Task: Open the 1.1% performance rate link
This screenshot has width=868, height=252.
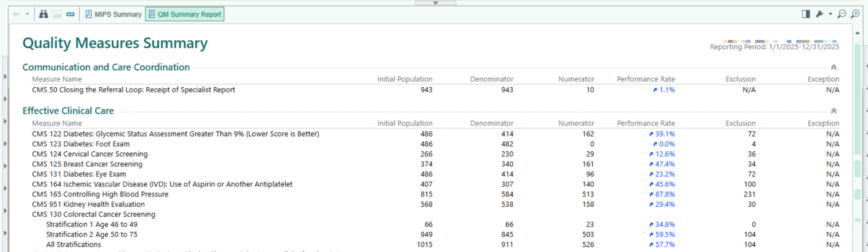Action: click(x=664, y=90)
